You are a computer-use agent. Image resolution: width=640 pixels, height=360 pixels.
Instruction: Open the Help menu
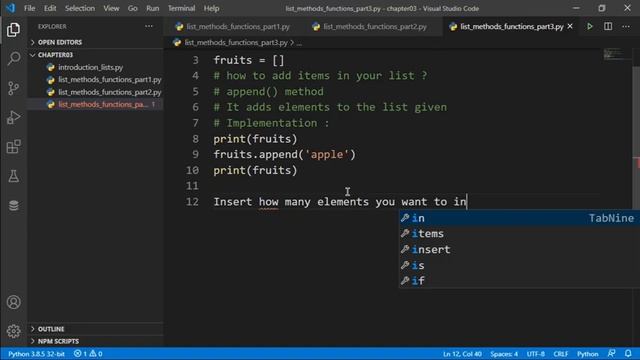211,8
